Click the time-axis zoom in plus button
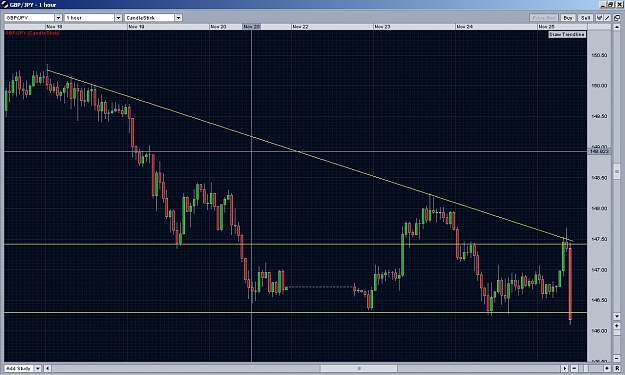625x375 pixels. point(607,368)
